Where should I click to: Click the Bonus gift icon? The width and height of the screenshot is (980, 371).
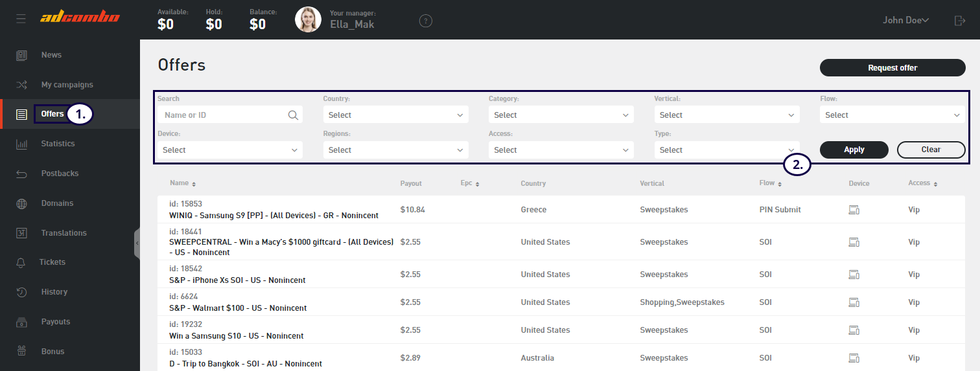pos(22,352)
